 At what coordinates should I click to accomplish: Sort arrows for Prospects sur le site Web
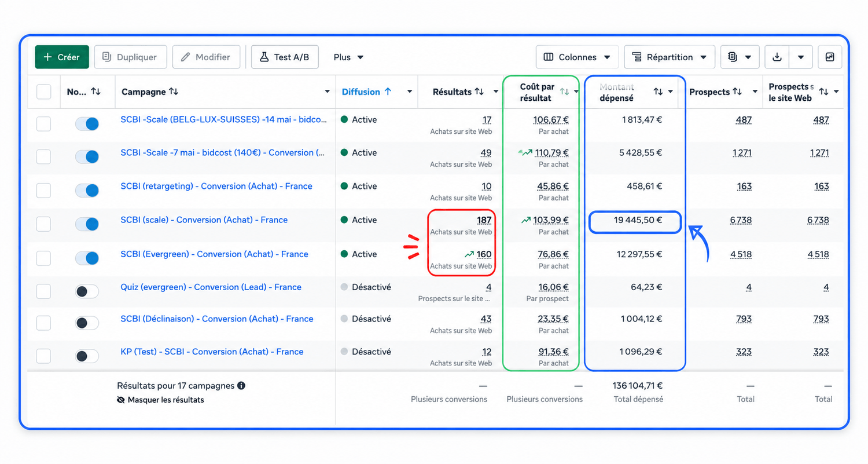(824, 92)
